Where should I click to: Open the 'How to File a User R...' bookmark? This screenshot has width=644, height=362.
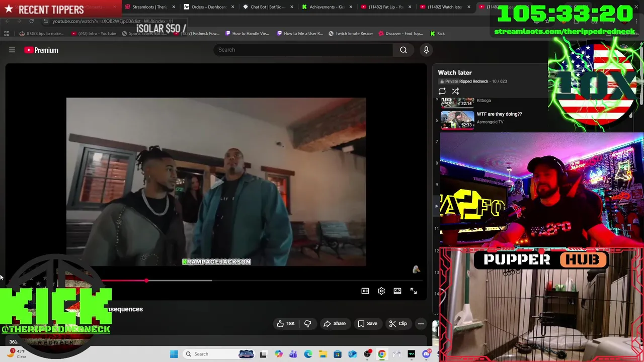tap(299, 34)
